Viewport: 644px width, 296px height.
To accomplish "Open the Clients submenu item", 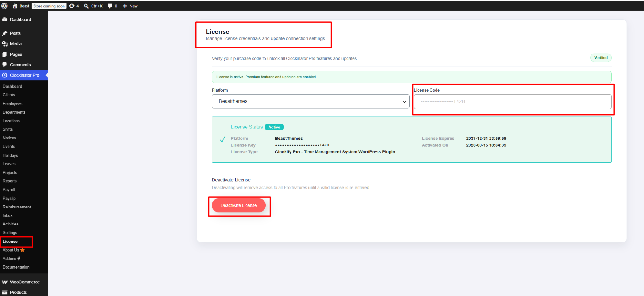I will pyautogui.click(x=9, y=95).
